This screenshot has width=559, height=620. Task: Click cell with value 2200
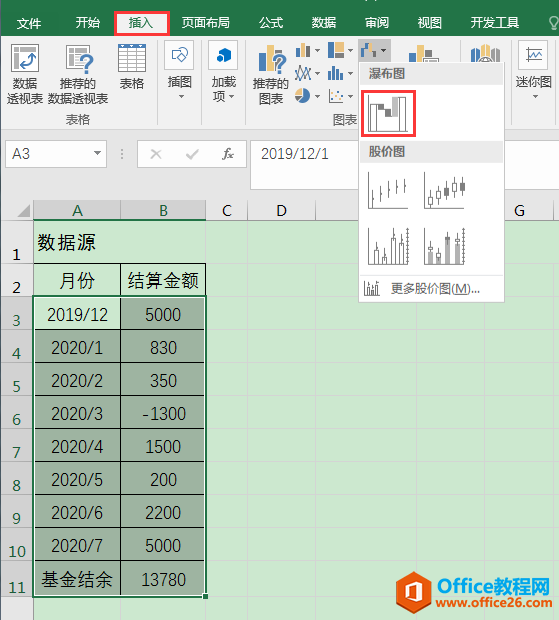point(163,512)
